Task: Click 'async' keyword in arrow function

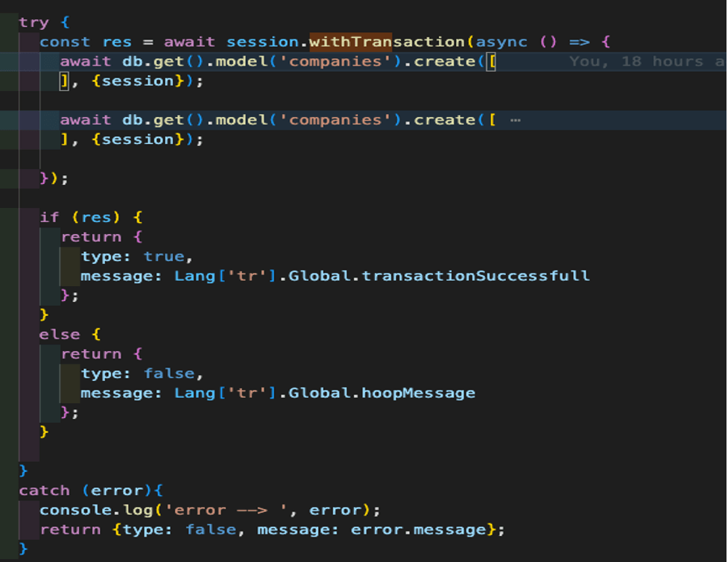Action: coord(501,42)
